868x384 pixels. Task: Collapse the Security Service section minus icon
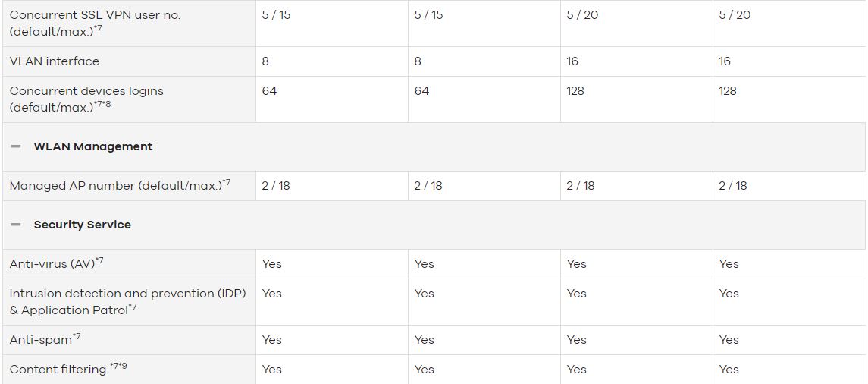click(x=16, y=225)
